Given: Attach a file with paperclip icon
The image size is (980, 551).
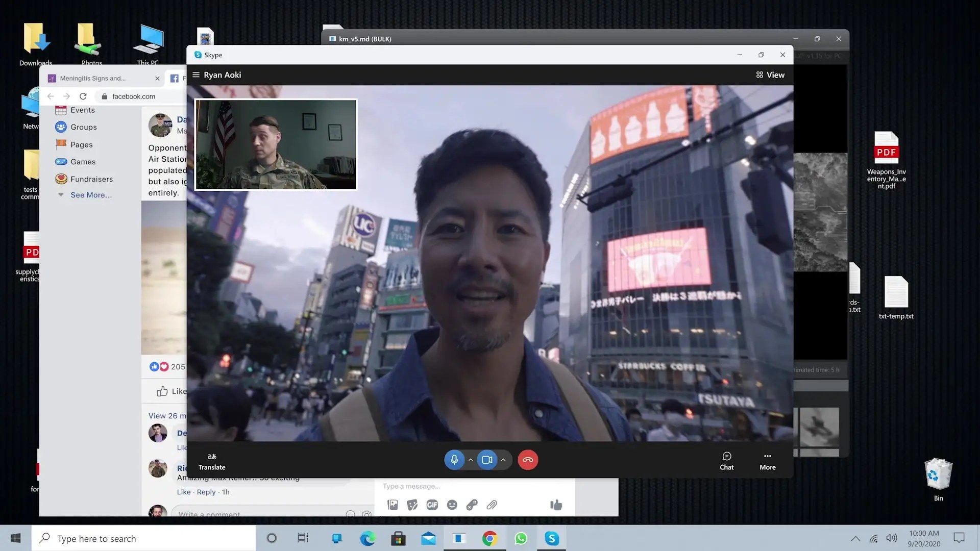Looking at the screenshot, I should [x=492, y=505].
